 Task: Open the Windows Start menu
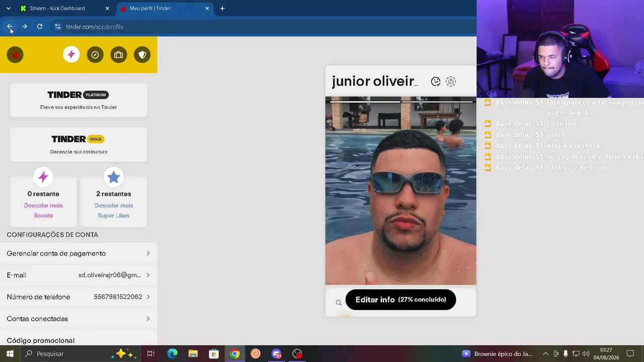(x=10, y=354)
